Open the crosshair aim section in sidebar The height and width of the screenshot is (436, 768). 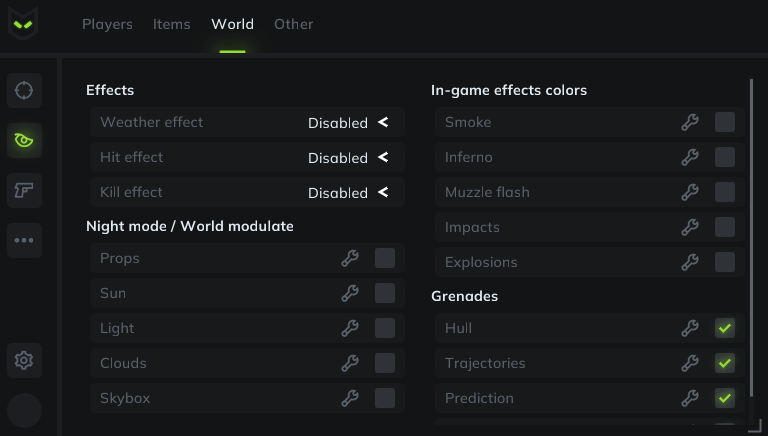pyautogui.click(x=24, y=91)
